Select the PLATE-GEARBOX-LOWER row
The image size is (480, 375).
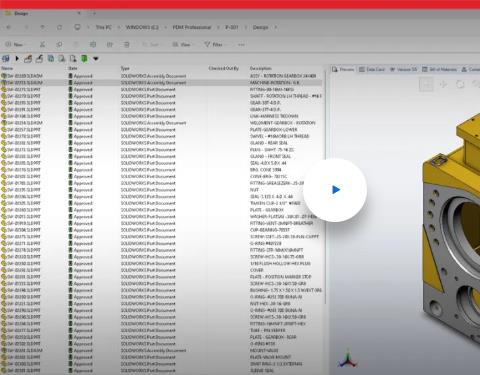coord(162,130)
